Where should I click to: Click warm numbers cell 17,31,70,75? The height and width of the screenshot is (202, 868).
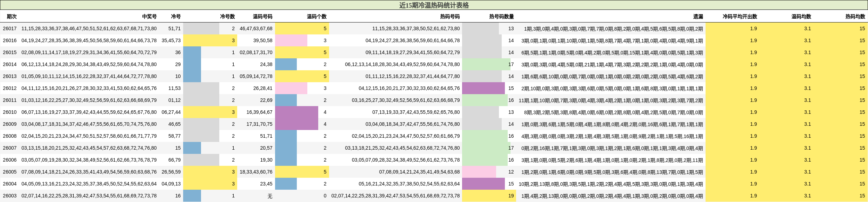[259, 124]
